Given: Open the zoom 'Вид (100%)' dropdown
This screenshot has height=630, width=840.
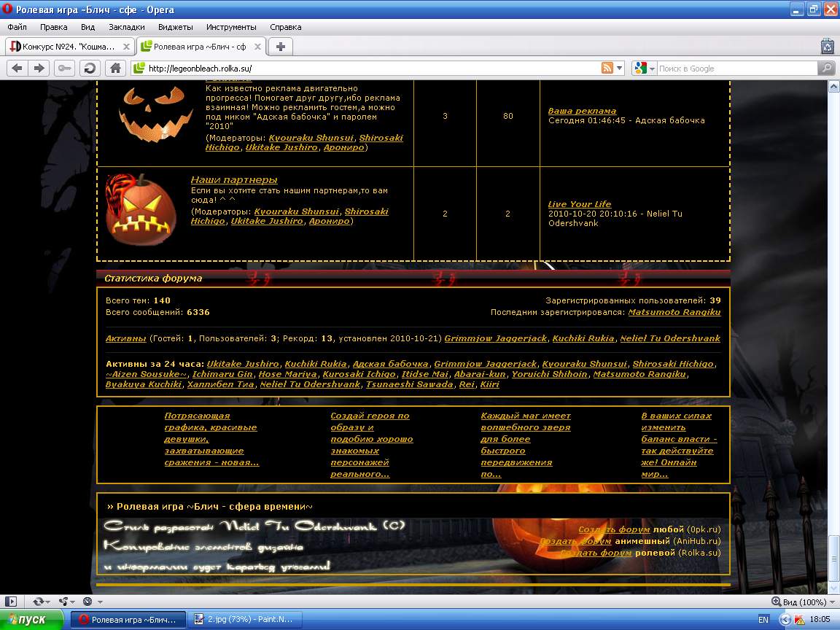Looking at the screenshot, I should (803, 602).
